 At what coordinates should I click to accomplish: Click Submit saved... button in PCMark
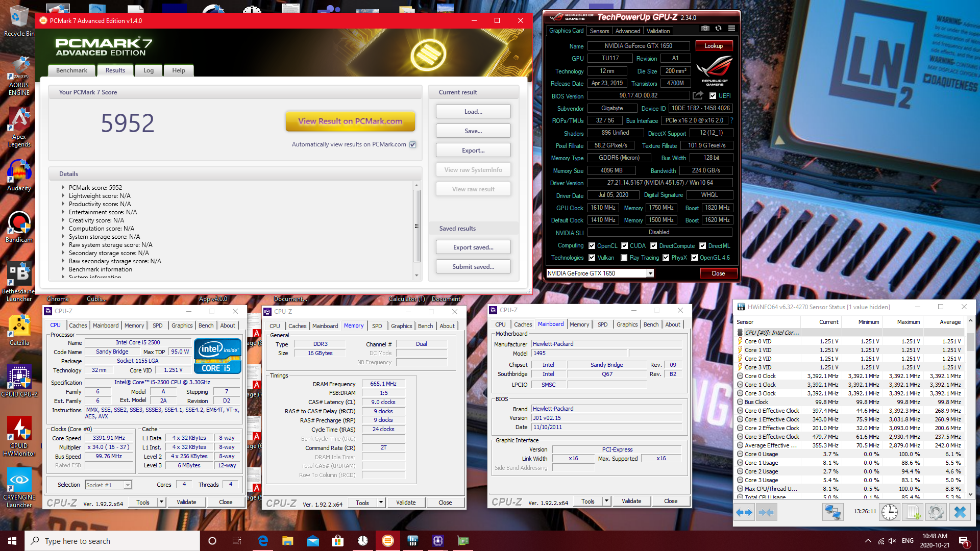click(473, 267)
